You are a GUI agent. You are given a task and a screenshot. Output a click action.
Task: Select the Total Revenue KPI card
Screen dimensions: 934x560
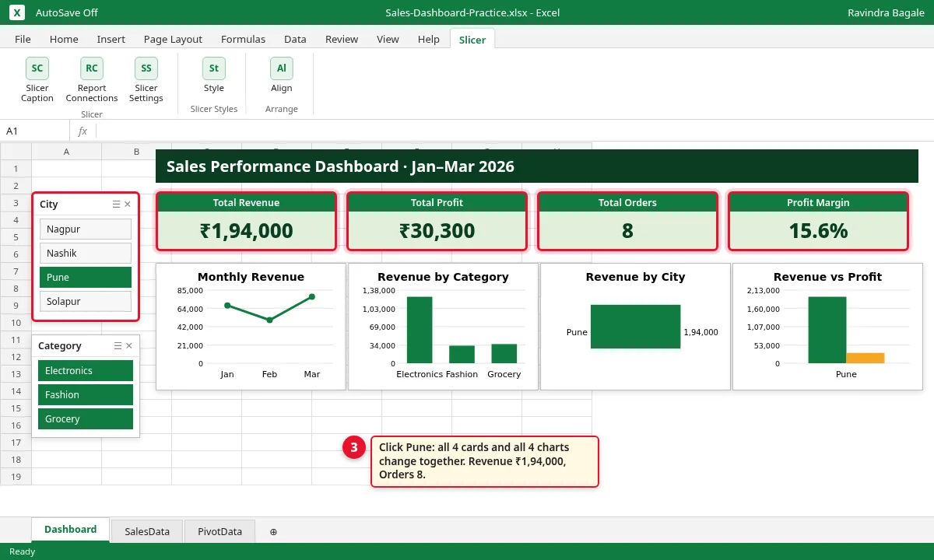click(x=246, y=222)
